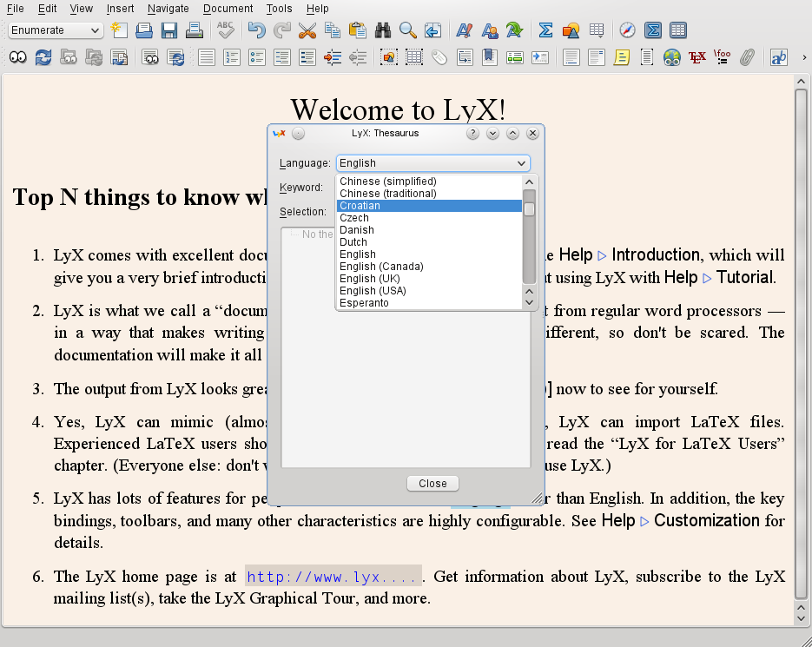
Task: Paste from the clipboard
Action: [x=357, y=30]
